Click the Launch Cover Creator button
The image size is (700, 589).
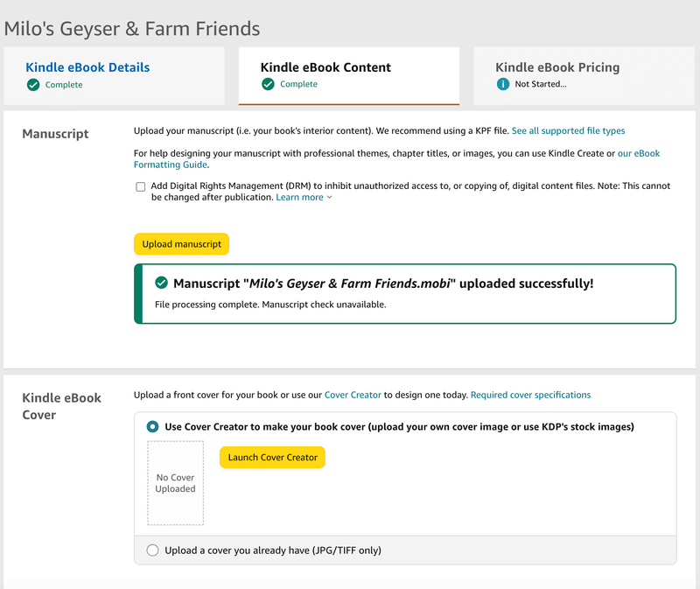(x=272, y=457)
